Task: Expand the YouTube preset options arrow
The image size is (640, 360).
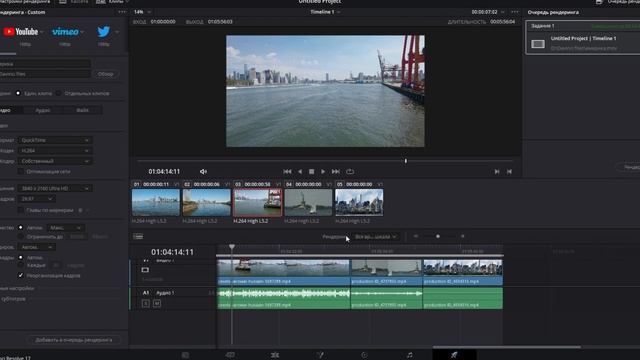Action: coord(41,32)
